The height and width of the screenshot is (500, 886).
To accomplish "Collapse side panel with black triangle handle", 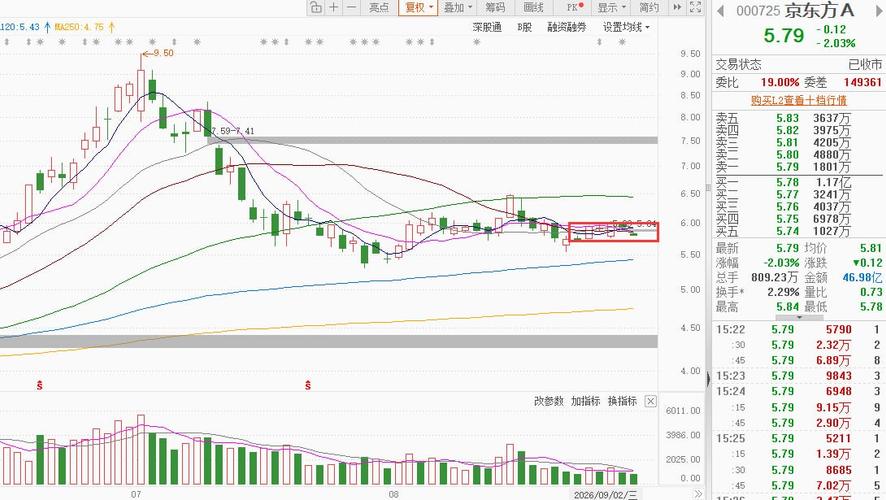I will (709, 379).
